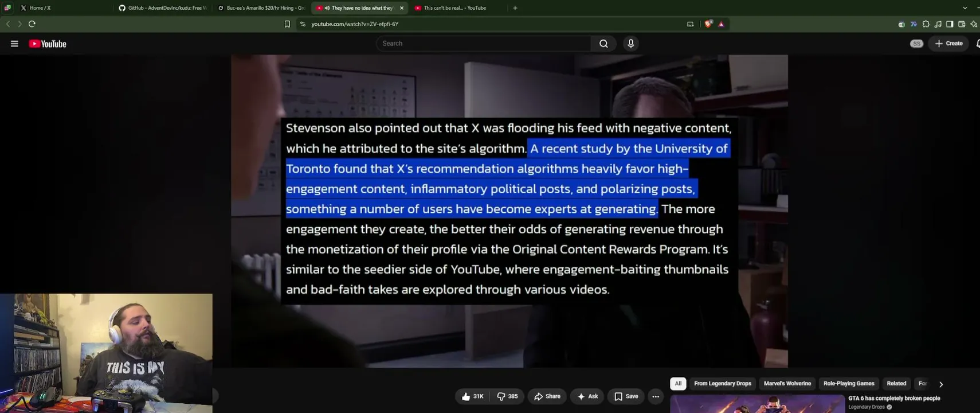Open site settings icon beside the URL

tap(303, 24)
